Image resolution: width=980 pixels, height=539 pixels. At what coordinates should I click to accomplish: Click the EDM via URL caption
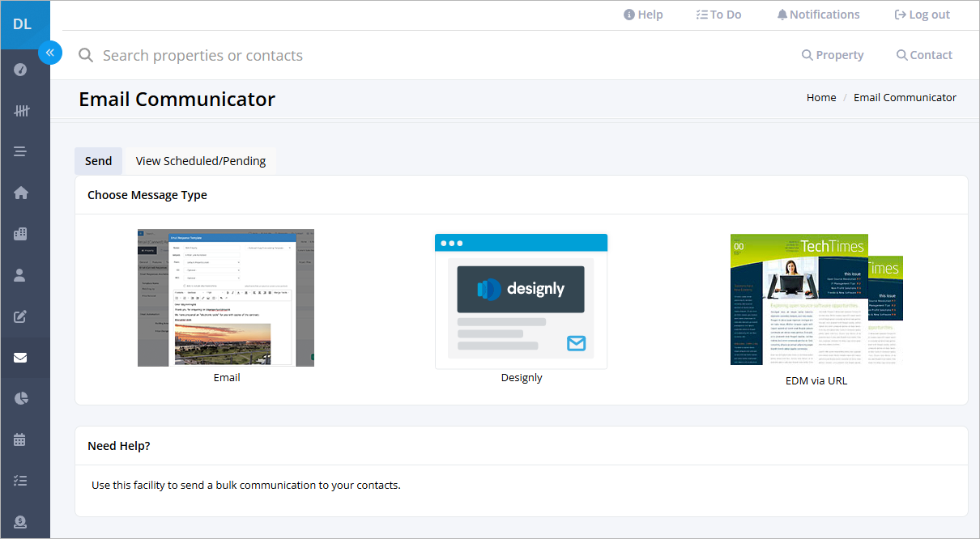point(816,380)
